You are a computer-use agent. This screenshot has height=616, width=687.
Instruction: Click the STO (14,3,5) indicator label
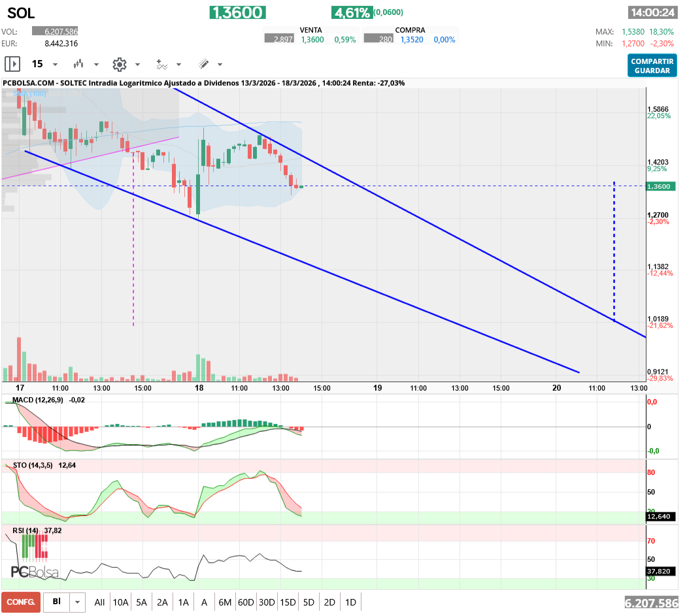(31, 466)
